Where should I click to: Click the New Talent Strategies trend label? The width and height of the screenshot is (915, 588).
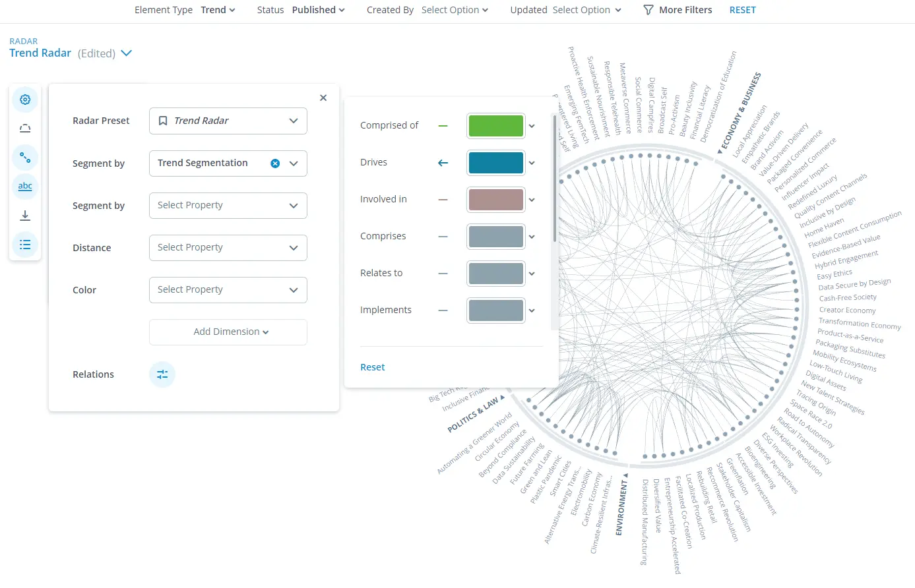[833, 397]
